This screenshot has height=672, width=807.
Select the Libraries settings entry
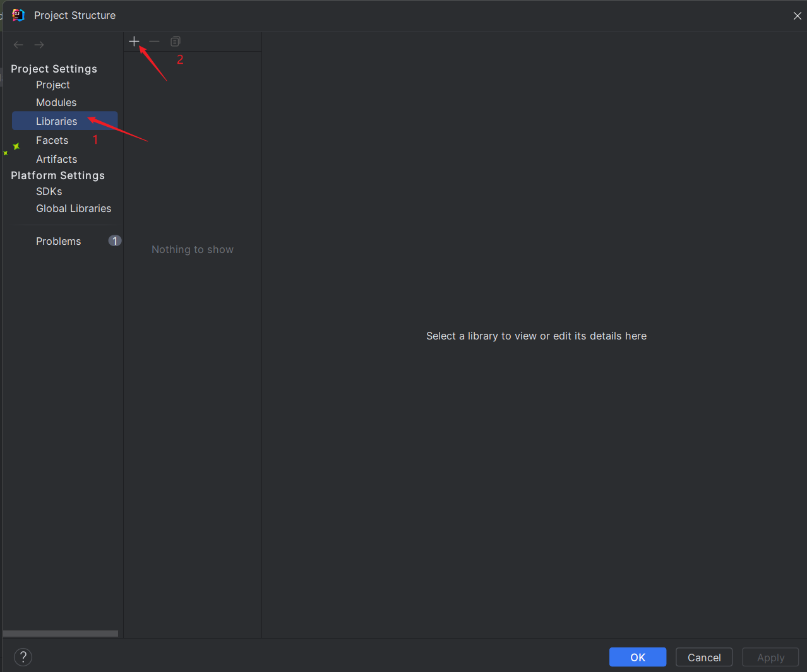tap(64, 121)
